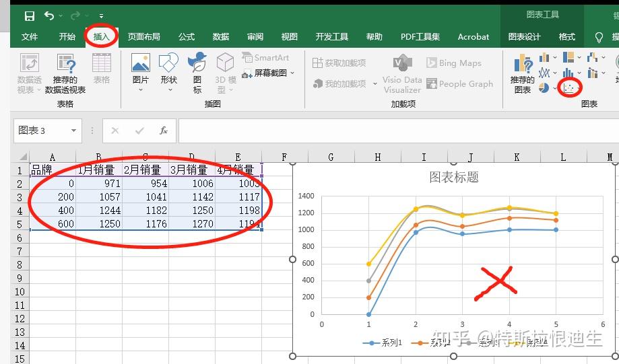
Task: Open the hierarchy chart dropdown arrow
Action: click(x=579, y=58)
